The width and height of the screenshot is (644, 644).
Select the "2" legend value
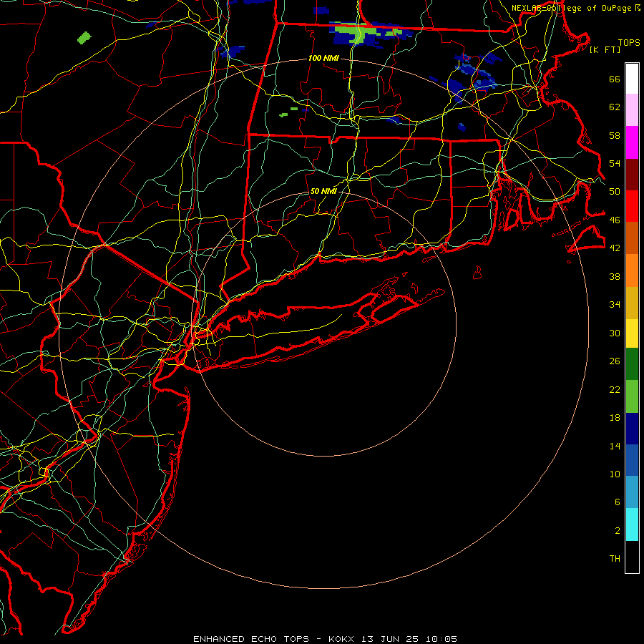(x=618, y=531)
